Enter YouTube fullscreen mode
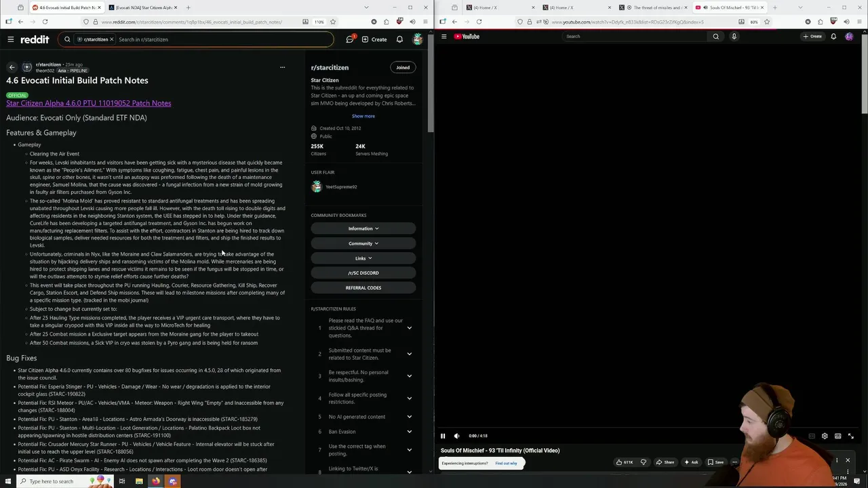Viewport: 868px width, 488px height. [x=851, y=436]
